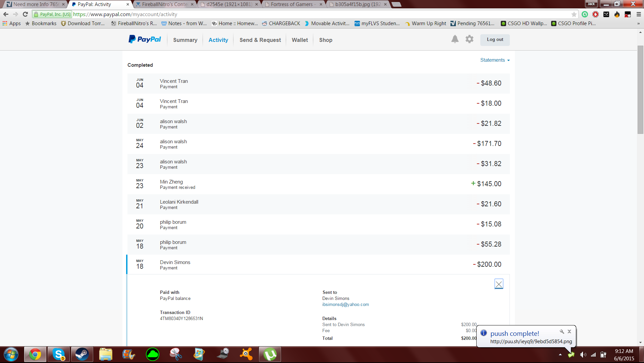This screenshot has width=644, height=363.
Task: Go to the Summary tab
Action: pyautogui.click(x=185, y=40)
